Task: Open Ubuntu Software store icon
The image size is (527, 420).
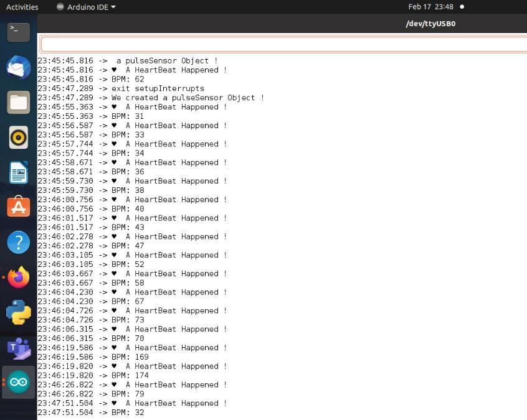Action: (x=19, y=207)
